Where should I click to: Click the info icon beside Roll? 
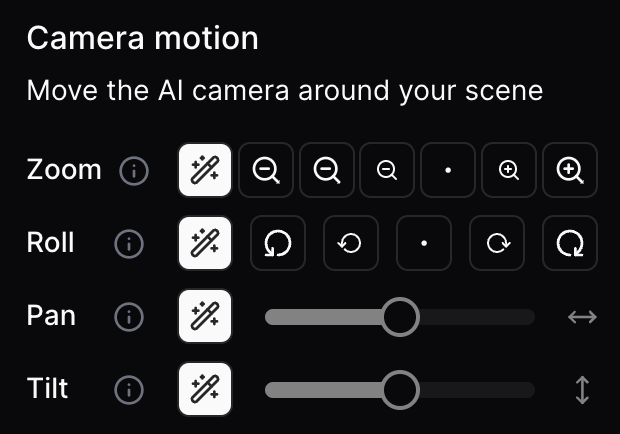pyautogui.click(x=129, y=244)
